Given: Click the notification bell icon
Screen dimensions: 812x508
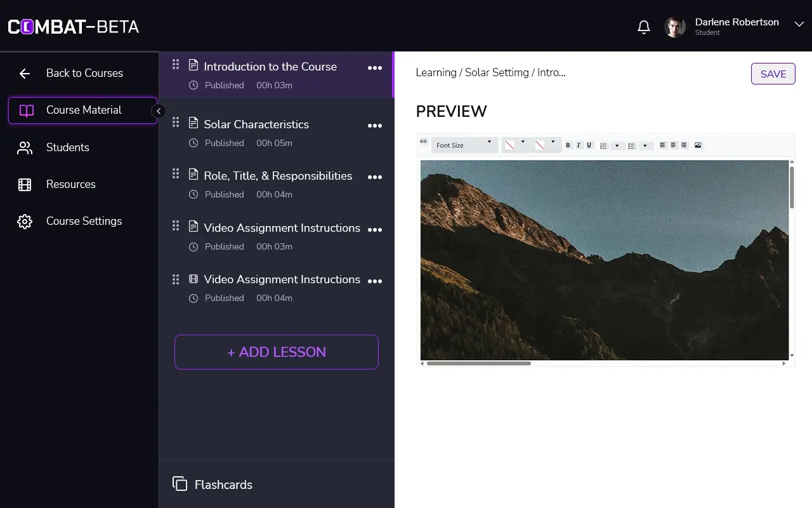Looking at the screenshot, I should click(643, 27).
